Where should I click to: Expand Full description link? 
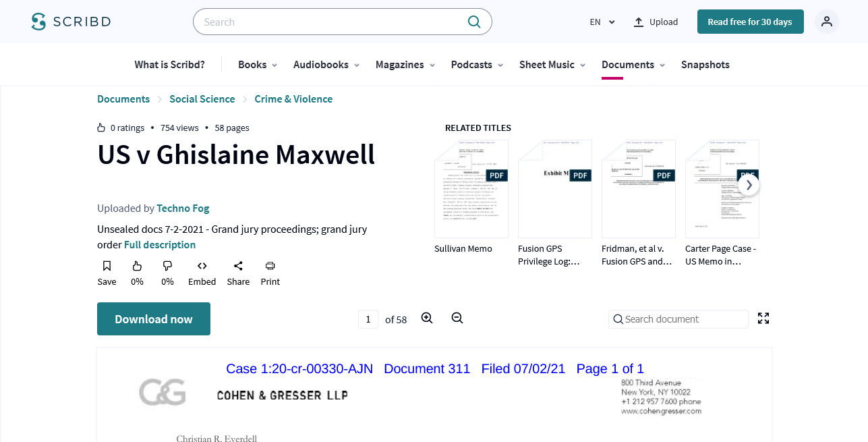[160, 245]
